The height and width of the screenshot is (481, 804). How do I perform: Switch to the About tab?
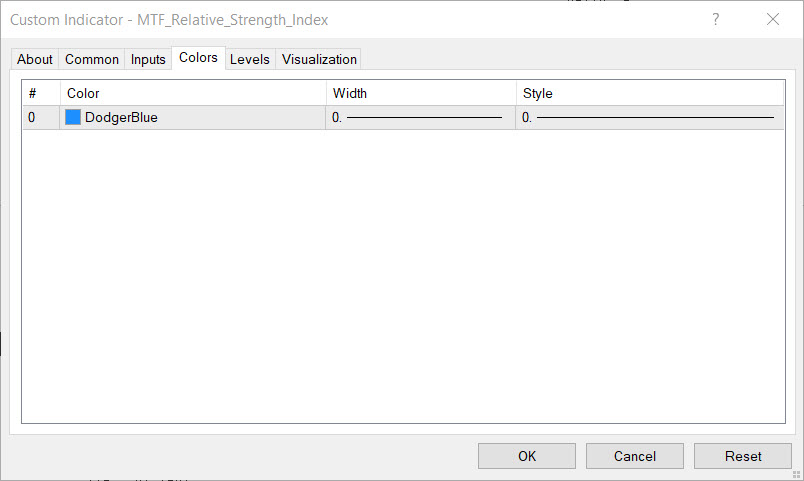(35, 59)
